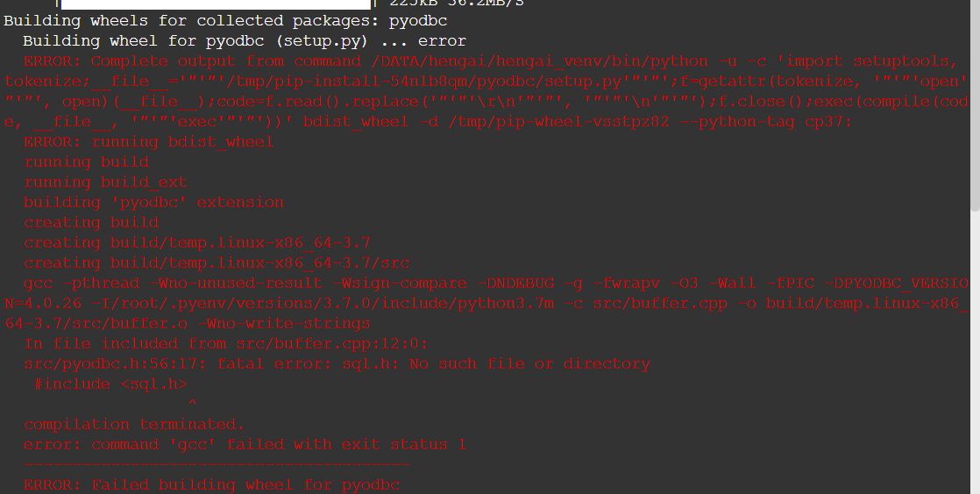Click the 'gcc -pthread' command text
The width and height of the screenshot is (980, 494).
[x=82, y=283]
